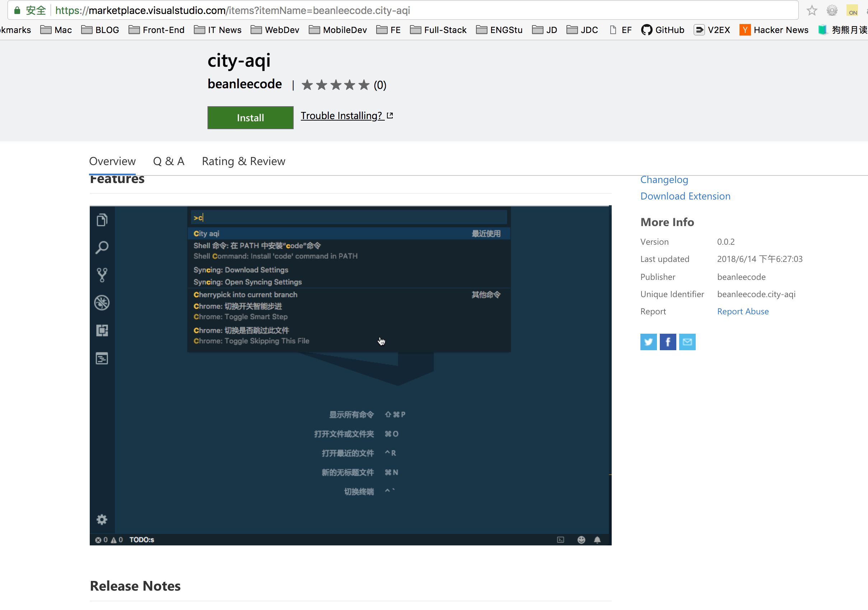
Task: Open the TODO panel icon in sidebar
Action: point(102,358)
